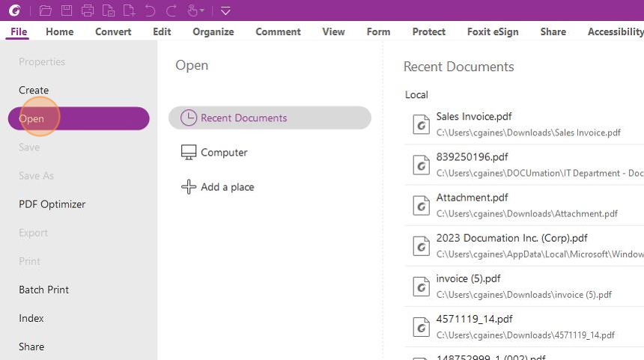
Task: Redo action with the redo arrow
Action: (x=171, y=10)
